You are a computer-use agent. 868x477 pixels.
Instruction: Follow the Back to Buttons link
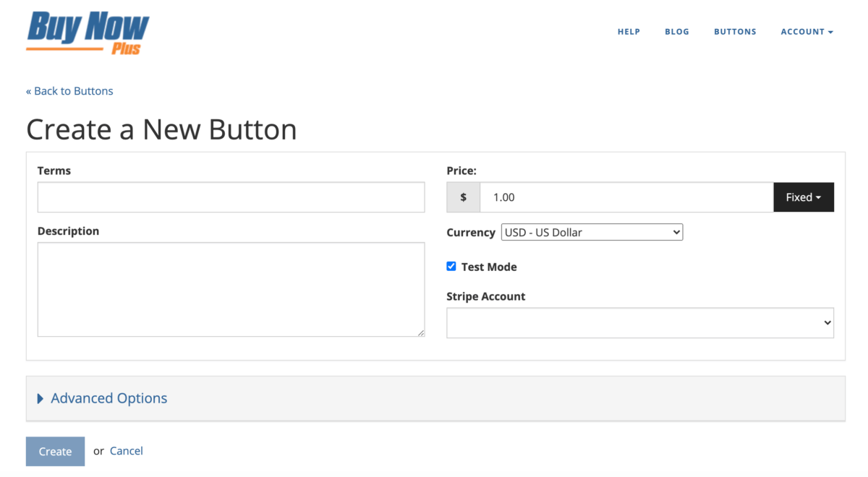point(69,90)
